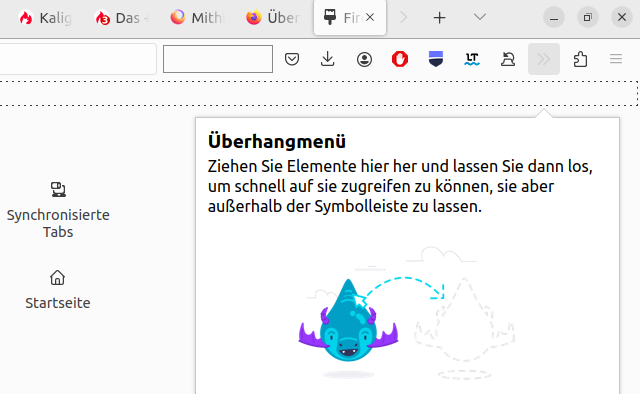Open the overflow menu double-chevron button
Viewport: 640px width, 394px height.
(x=544, y=59)
